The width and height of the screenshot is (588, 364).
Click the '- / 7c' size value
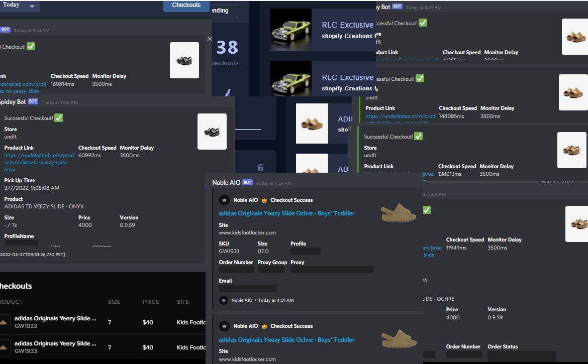11,225
